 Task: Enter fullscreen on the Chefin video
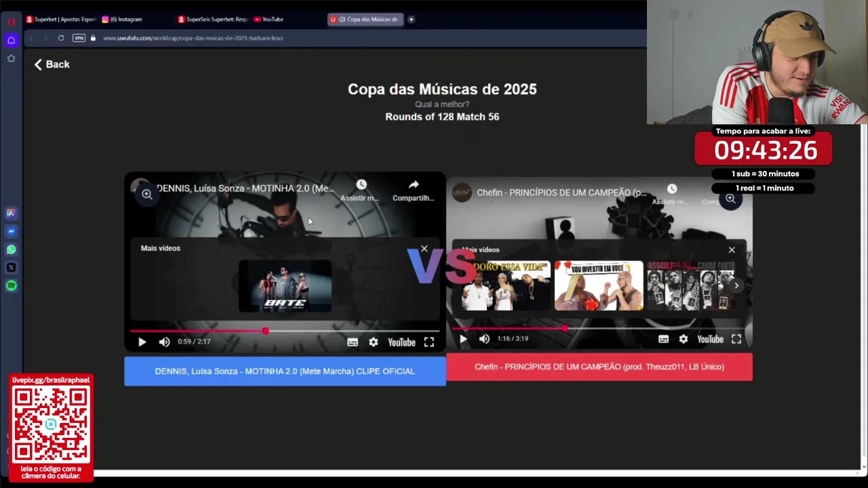coord(736,339)
